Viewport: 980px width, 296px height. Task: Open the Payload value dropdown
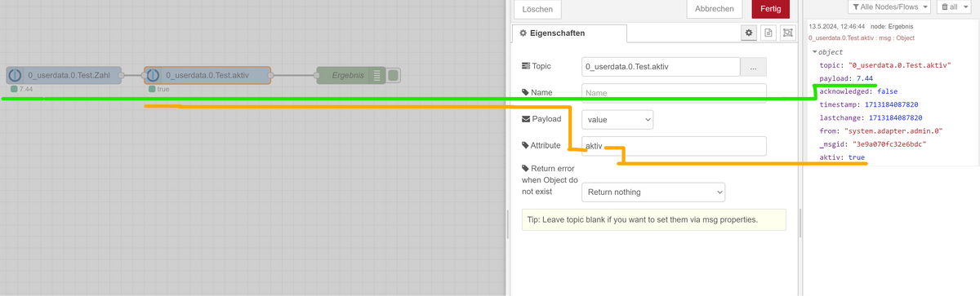pyautogui.click(x=618, y=119)
